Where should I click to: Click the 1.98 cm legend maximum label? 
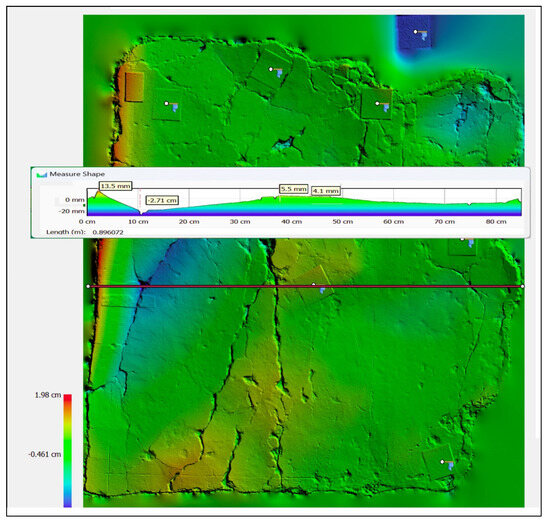coord(48,395)
